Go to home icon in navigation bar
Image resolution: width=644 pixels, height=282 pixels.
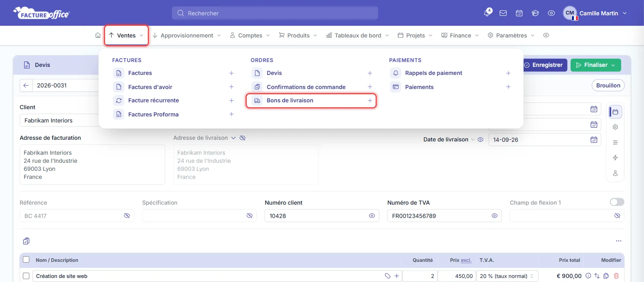[98, 35]
